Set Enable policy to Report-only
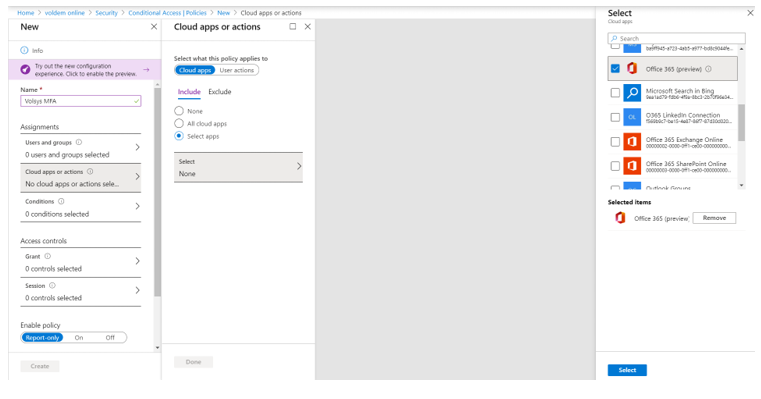This screenshot has height=399, width=761. tap(42, 337)
